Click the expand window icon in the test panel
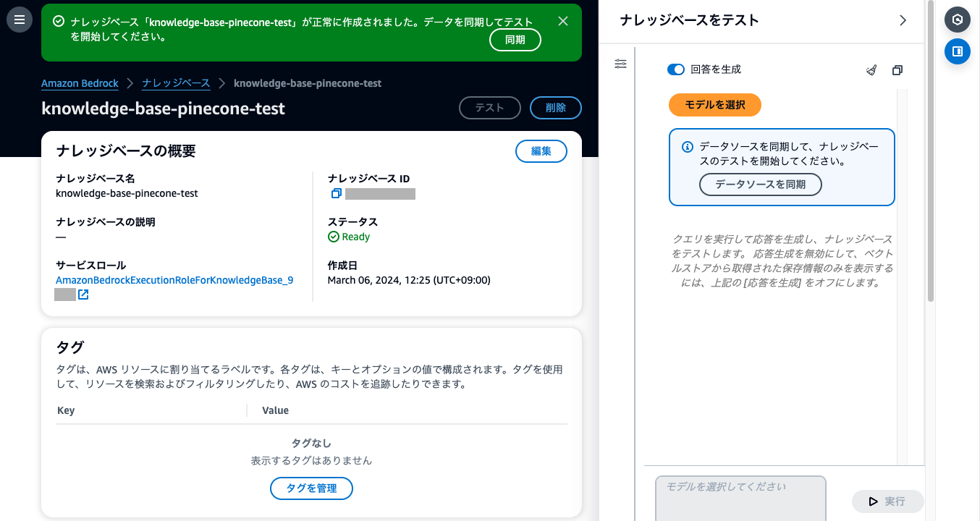 (897, 70)
